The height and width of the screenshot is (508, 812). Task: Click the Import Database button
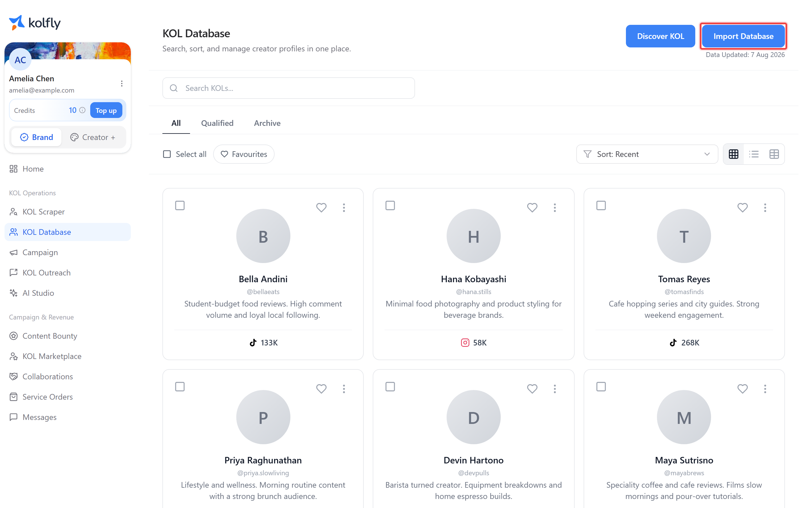[743, 36]
